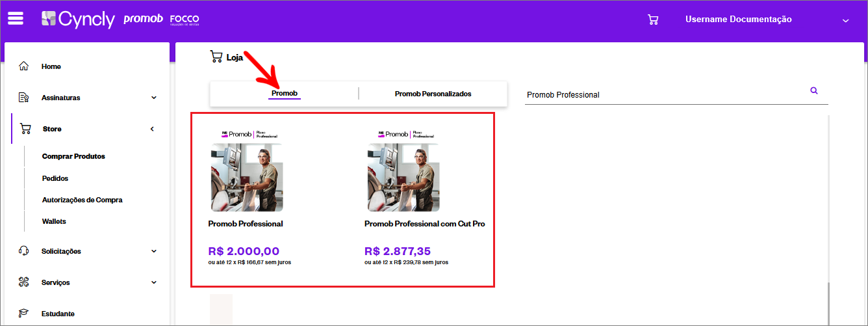The image size is (868, 326).
Task: Expand the Solicitações chevron
Action: [154, 251]
